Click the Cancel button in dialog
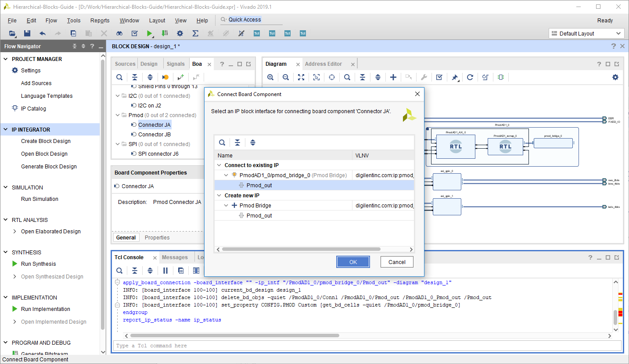The image size is (629, 364). click(397, 262)
